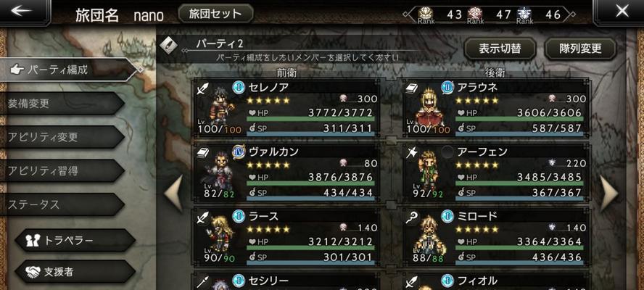Select the セシリー party member card
This screenshot has width=644, height=290.
tap(287, 281)
